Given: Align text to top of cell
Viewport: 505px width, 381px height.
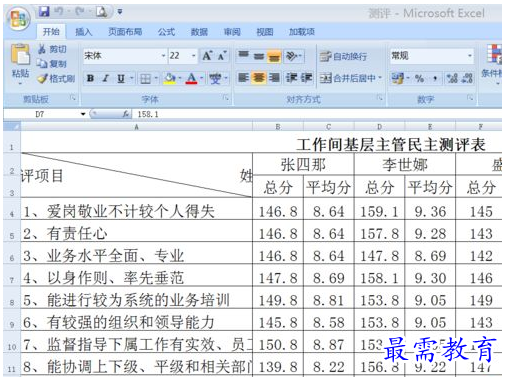Looking at the screenshot, I should [x=244, y=56].
